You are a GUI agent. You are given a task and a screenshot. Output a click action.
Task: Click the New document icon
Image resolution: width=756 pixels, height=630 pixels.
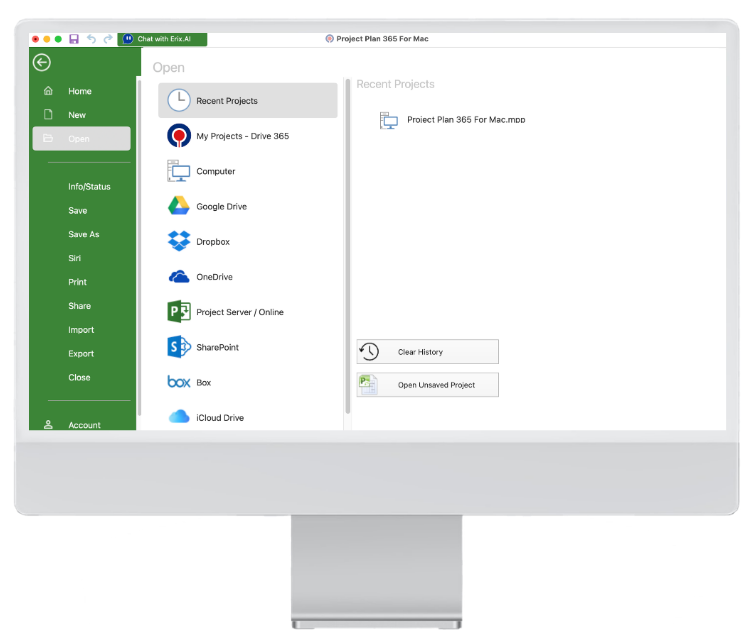coord(48,114)
